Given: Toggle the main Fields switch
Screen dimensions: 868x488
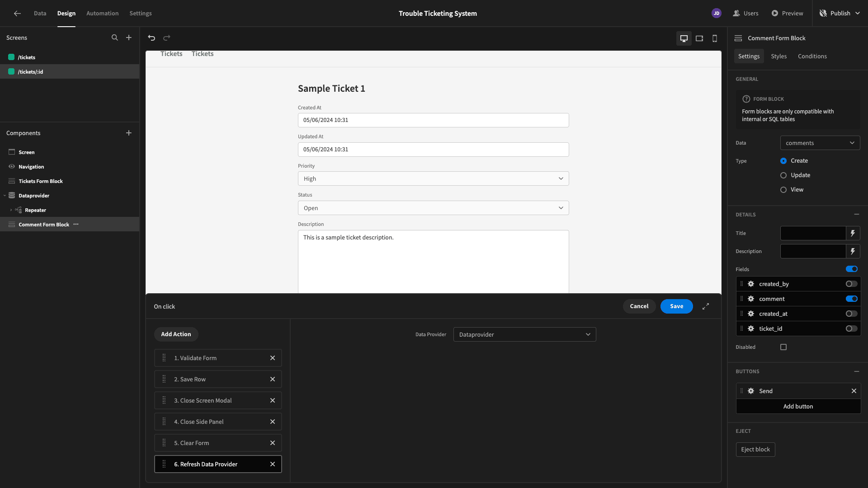Looking at the screenshot, I should click(852, 269).
